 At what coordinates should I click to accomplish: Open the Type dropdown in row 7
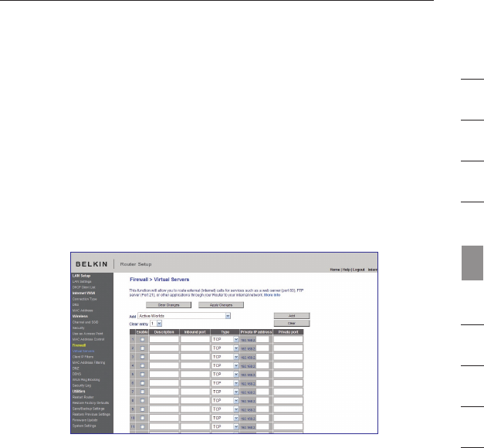(x=225, y=392)
